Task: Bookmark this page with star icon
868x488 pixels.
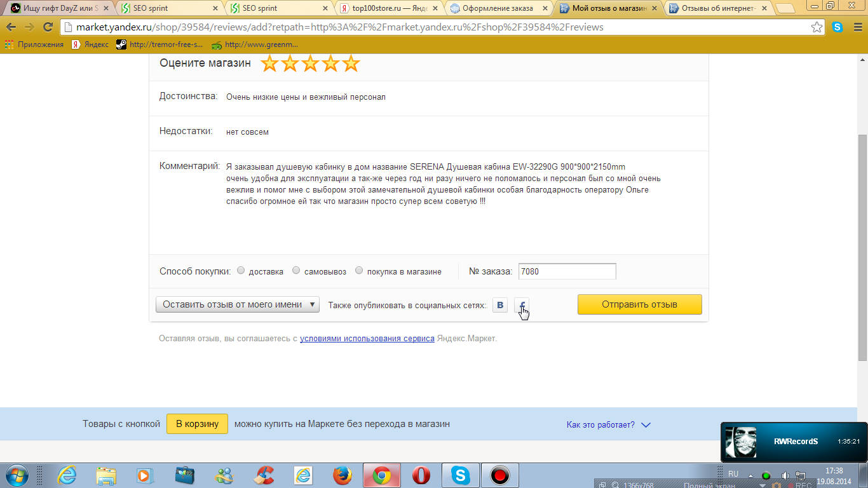Action: 817,27
